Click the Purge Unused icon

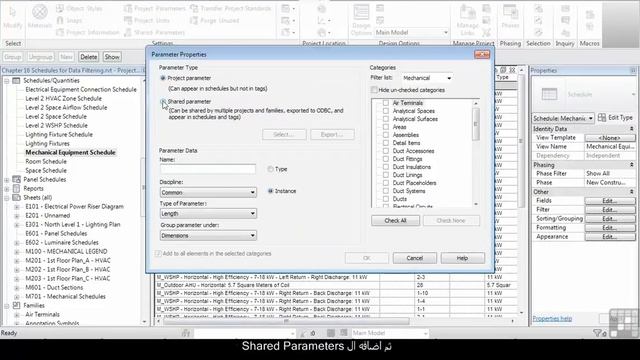point(194,20)
